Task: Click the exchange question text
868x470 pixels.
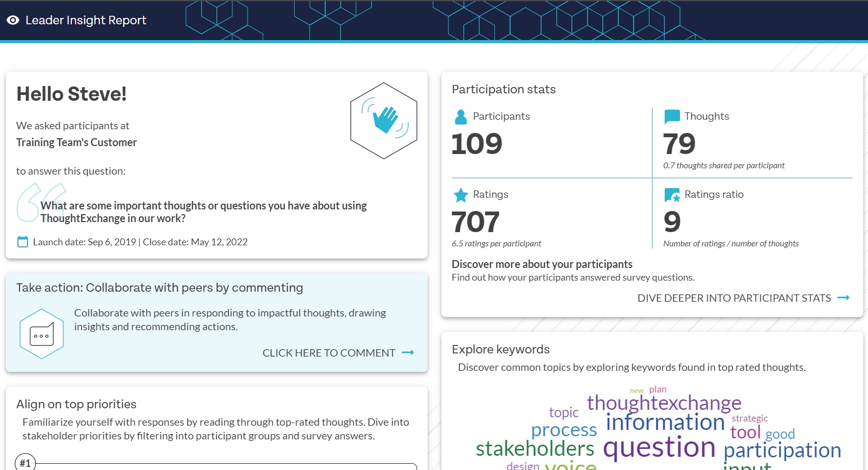Action: [x=204, y=212]
